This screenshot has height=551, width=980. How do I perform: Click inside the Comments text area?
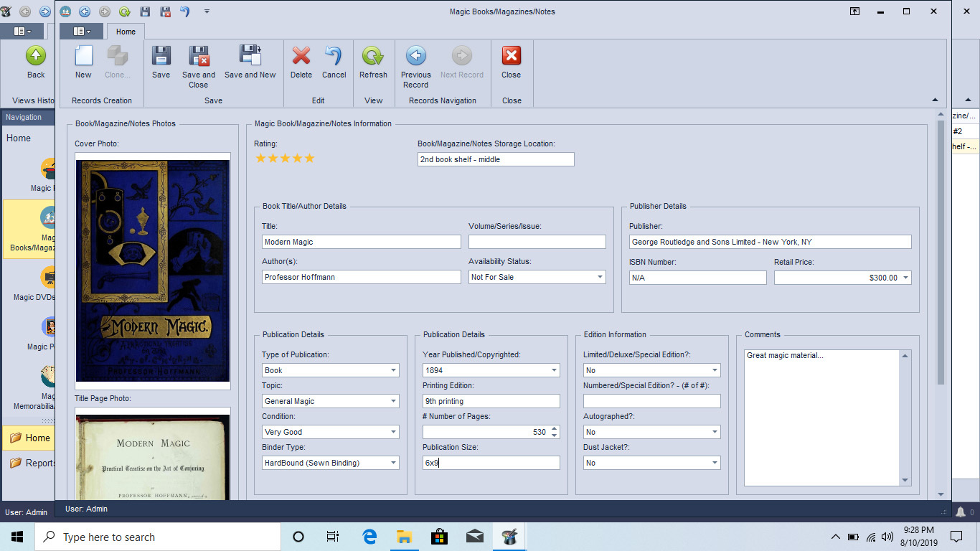click(821, 418)
